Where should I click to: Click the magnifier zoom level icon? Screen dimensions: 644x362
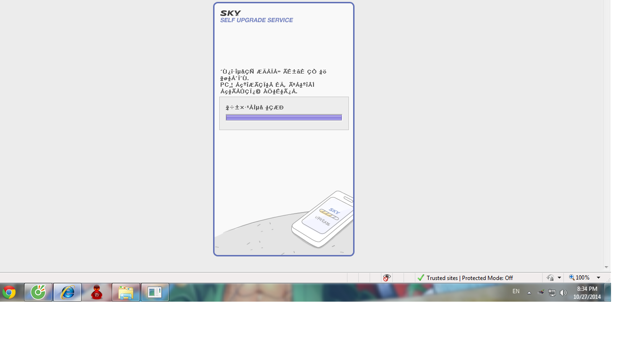pos(572,278)
